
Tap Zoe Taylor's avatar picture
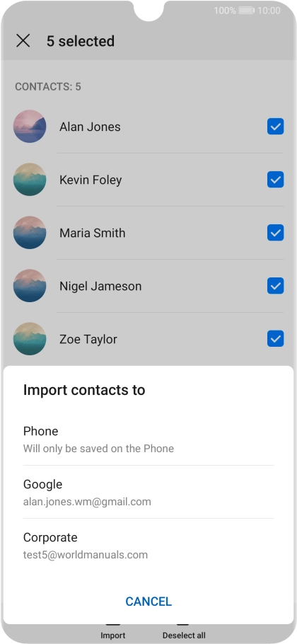(x=30, y=339)
